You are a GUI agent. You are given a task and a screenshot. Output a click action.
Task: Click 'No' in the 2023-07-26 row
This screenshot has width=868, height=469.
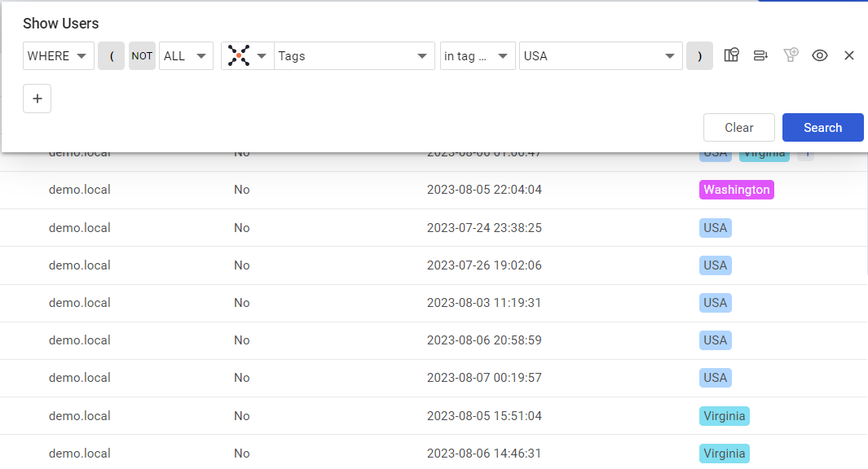tap(242, 265)
